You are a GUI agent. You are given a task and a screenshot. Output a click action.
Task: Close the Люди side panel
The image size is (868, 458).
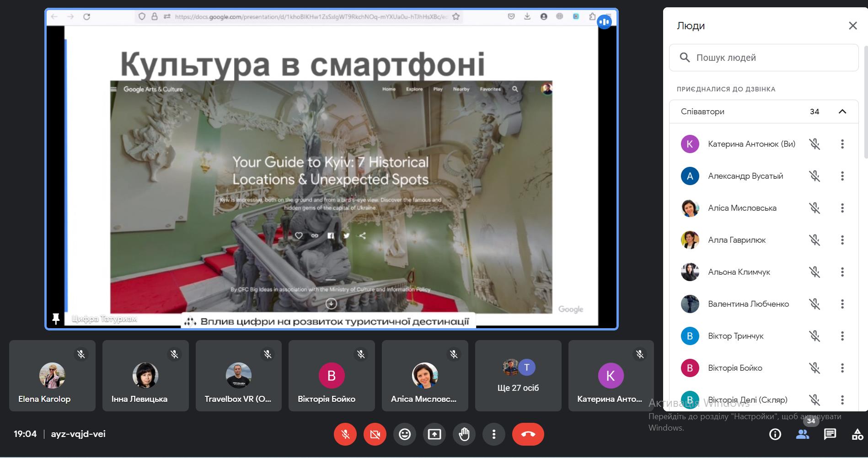852,26
